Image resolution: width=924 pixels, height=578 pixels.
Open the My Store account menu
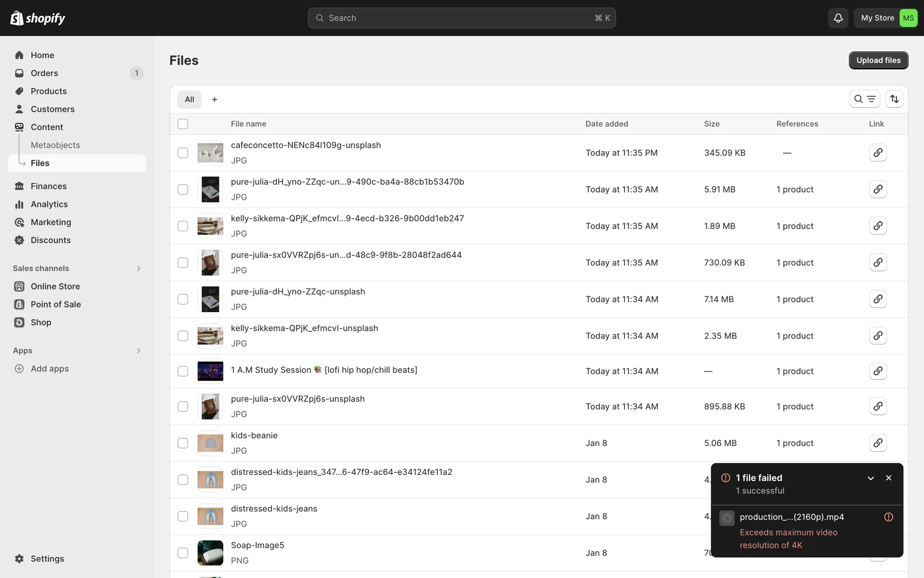(x=885, y=18)
